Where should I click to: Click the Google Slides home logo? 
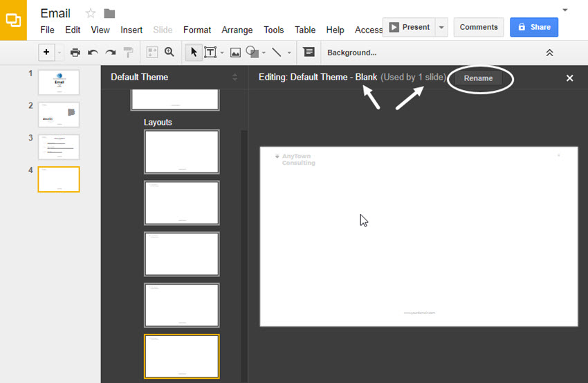coord(13,20)
